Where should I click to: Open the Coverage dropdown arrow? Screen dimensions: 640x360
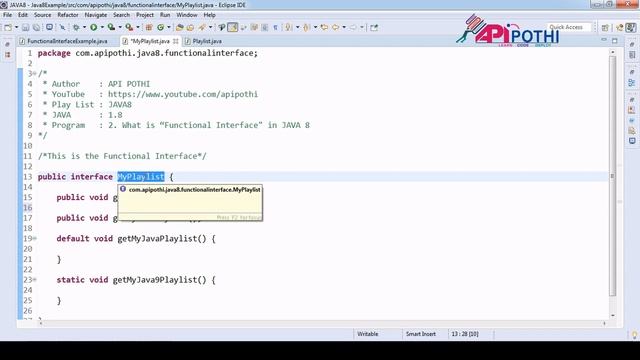120,27
